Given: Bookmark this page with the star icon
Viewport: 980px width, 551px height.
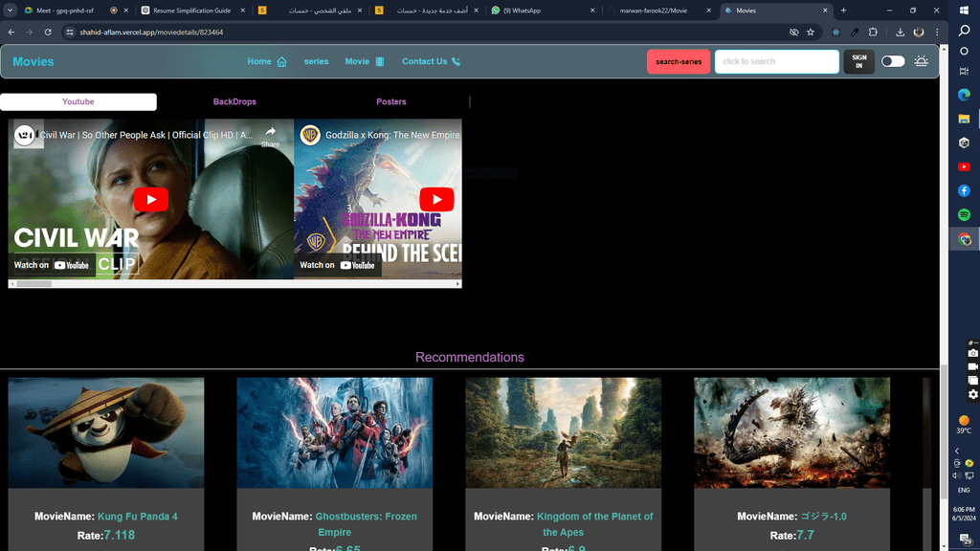Looking at the screenshot, I should (811, 32).
